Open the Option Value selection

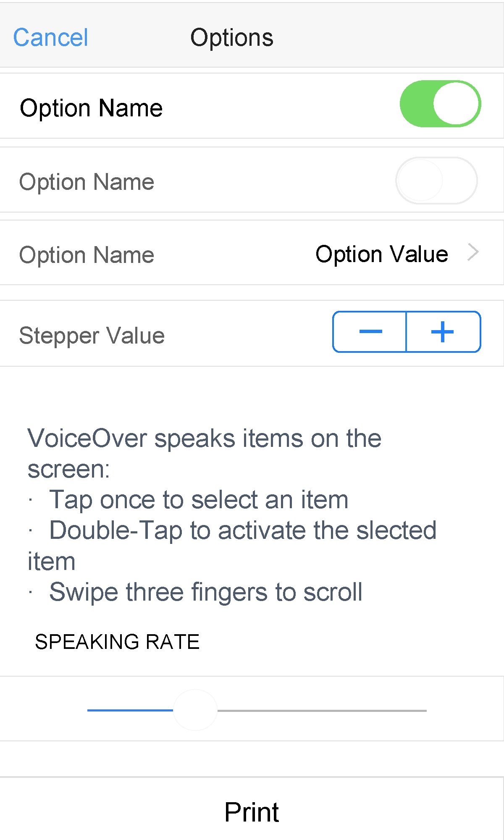point(381,254)
